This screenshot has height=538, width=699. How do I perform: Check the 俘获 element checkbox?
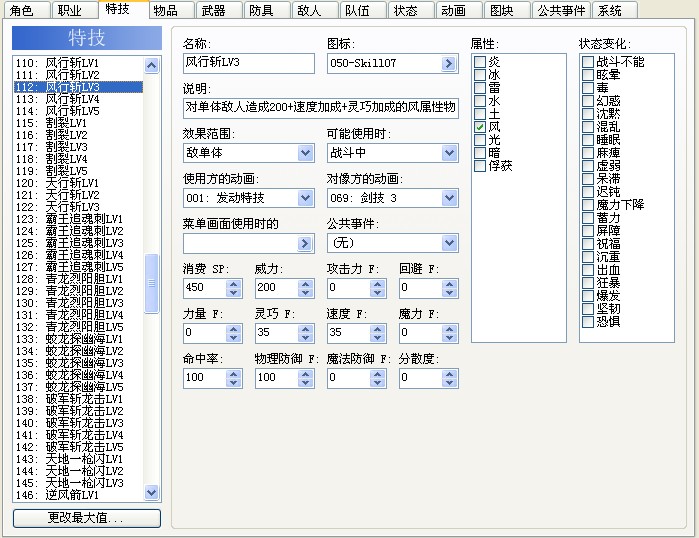pyautogui.click(x=480, y=166)
